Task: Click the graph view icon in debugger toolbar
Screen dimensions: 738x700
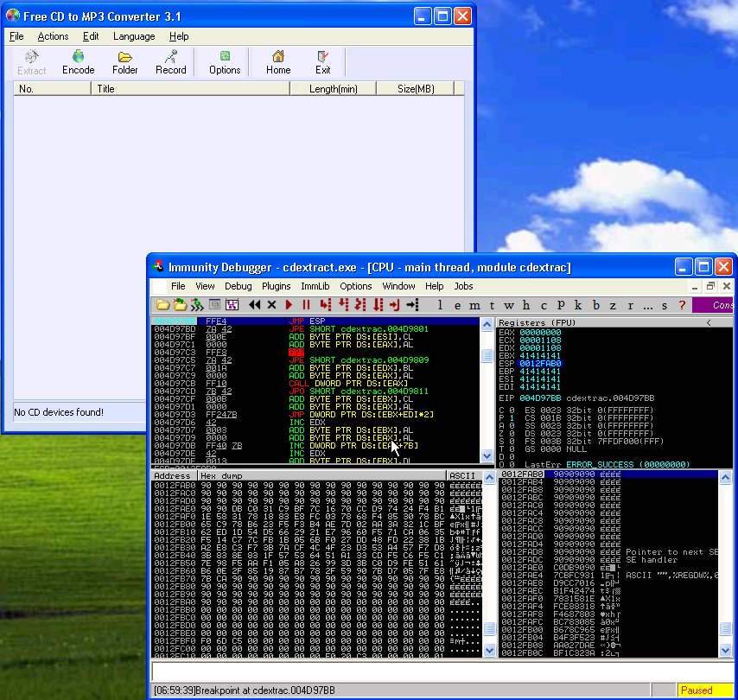Action: click(x=232, y=305)
